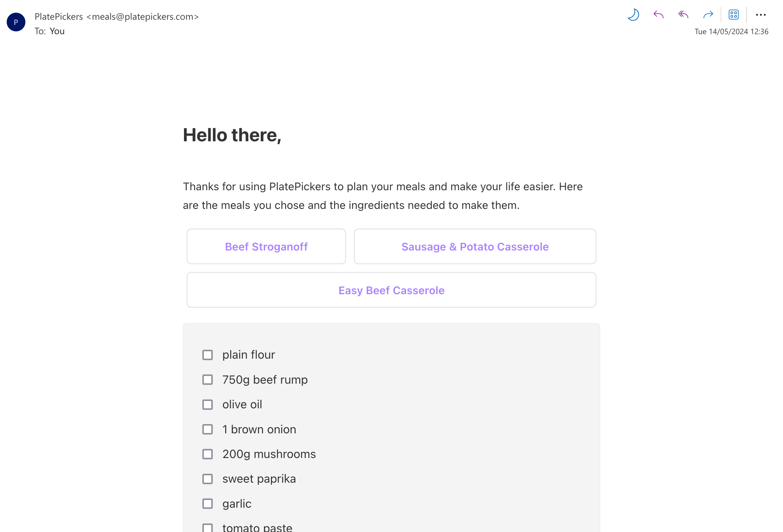783x532 pixels.
Task: Tick the 1 brown onion checkbox
Action: pos(208,429)
